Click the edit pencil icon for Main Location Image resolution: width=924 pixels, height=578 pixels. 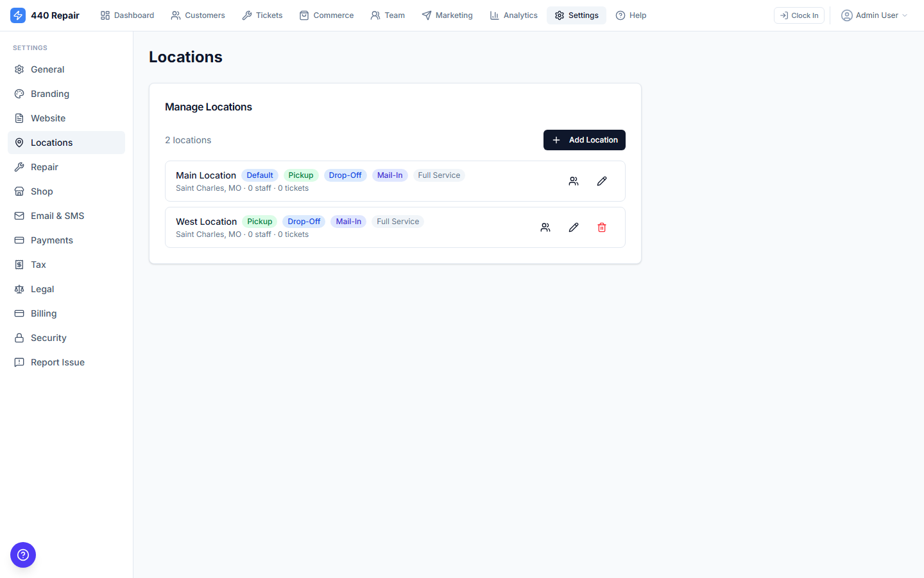(x=602, y=181)
